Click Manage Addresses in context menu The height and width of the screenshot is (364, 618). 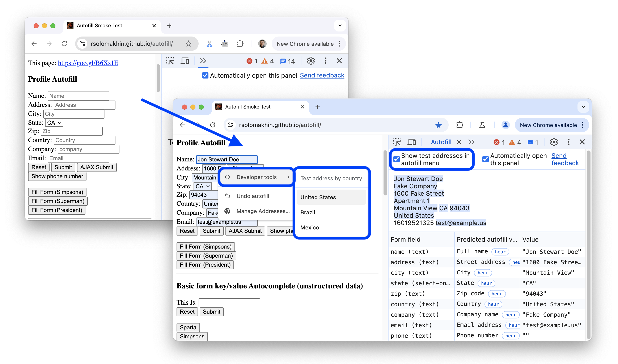click(x=263, y=211)
